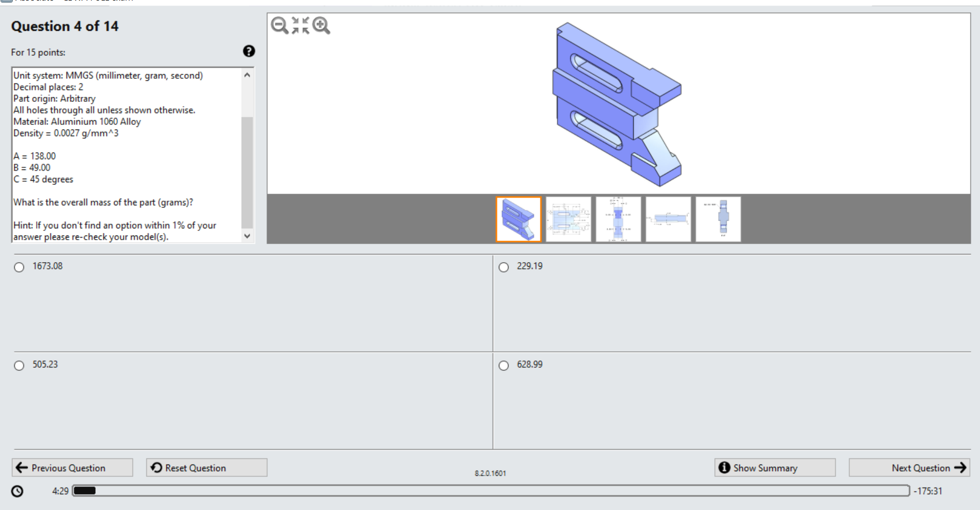The width and height of the screenshot is (980, 510).
Task: Choose the 505.23 answer
Action: coord(19,366)
